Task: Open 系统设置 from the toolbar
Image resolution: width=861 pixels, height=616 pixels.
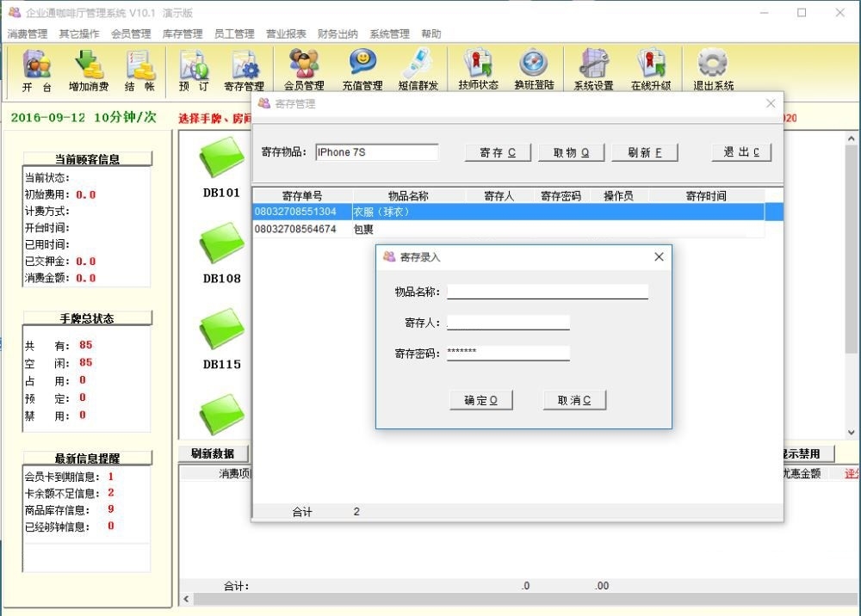Action: click(593, 71)
